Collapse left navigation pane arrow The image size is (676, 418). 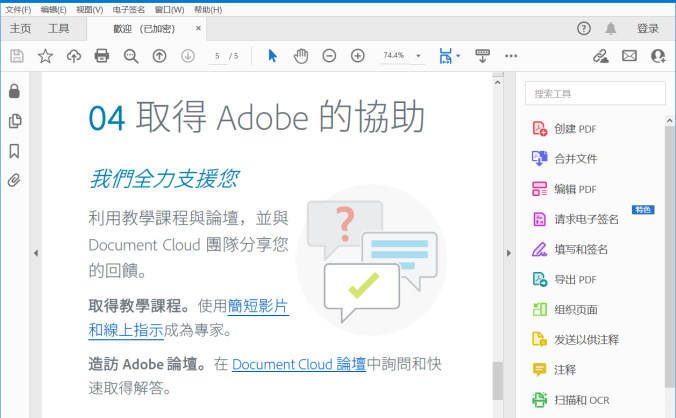36,253
